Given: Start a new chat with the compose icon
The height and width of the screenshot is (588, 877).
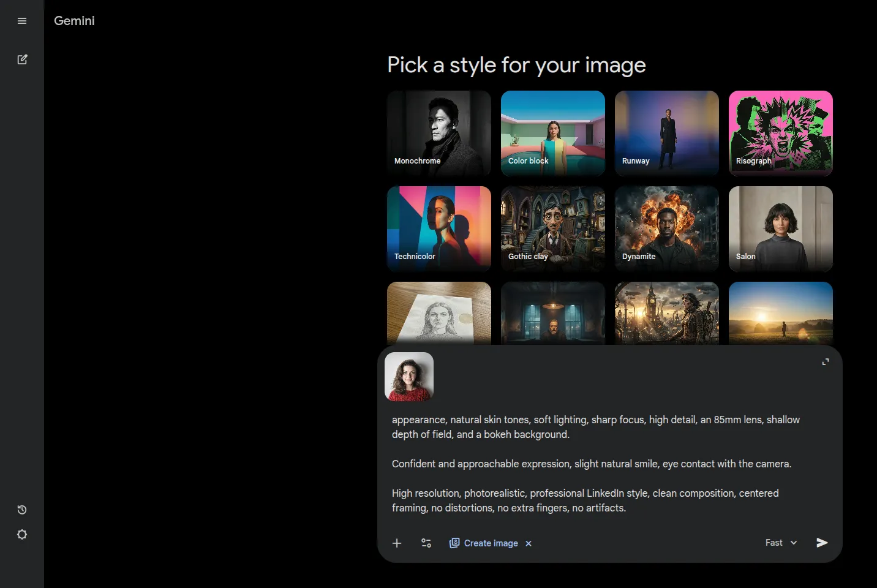Looking at the screenshot, I should tap(22, 59).
